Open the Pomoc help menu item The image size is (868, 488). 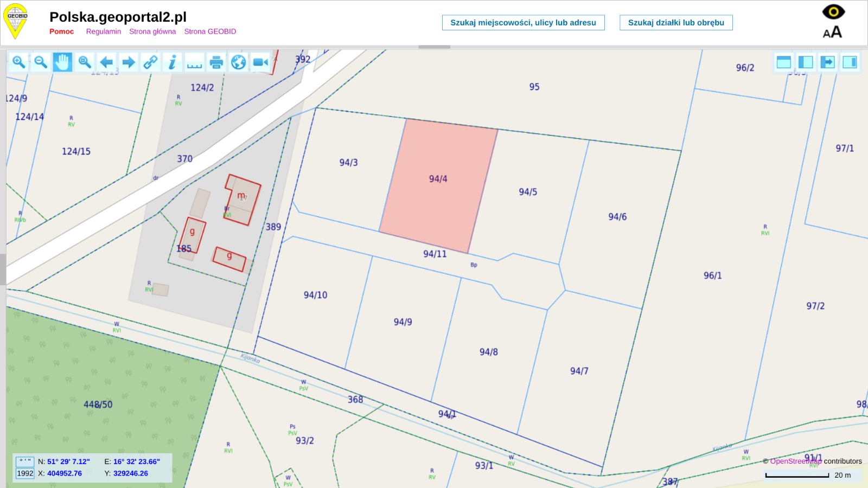[x=61, y=31]
